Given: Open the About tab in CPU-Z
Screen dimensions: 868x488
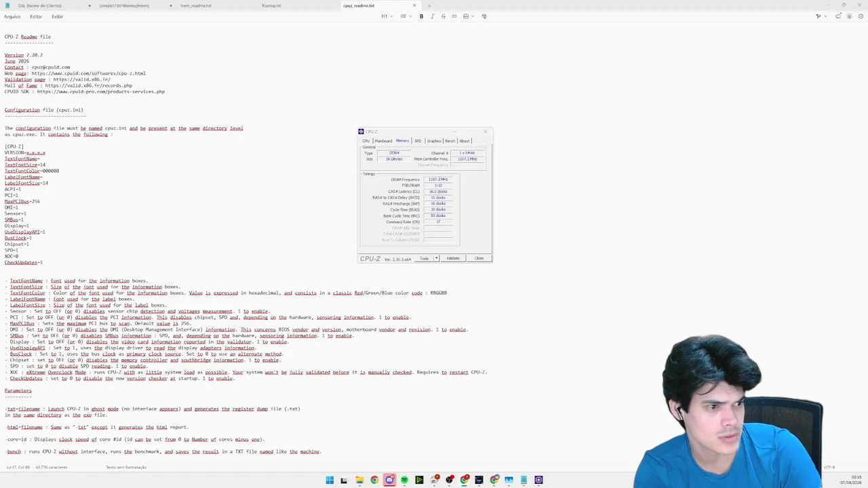Looking at the screenshot, I should [x=465, y=141].
